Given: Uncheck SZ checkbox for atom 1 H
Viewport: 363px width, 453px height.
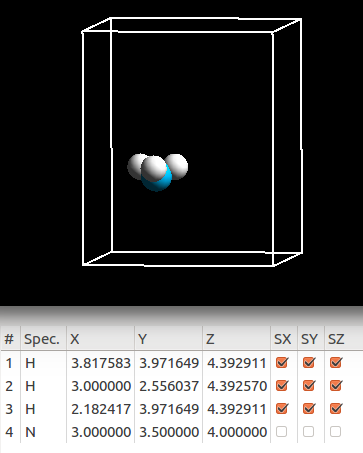Looking at the screenshot, I should click(x=336, y=363).
